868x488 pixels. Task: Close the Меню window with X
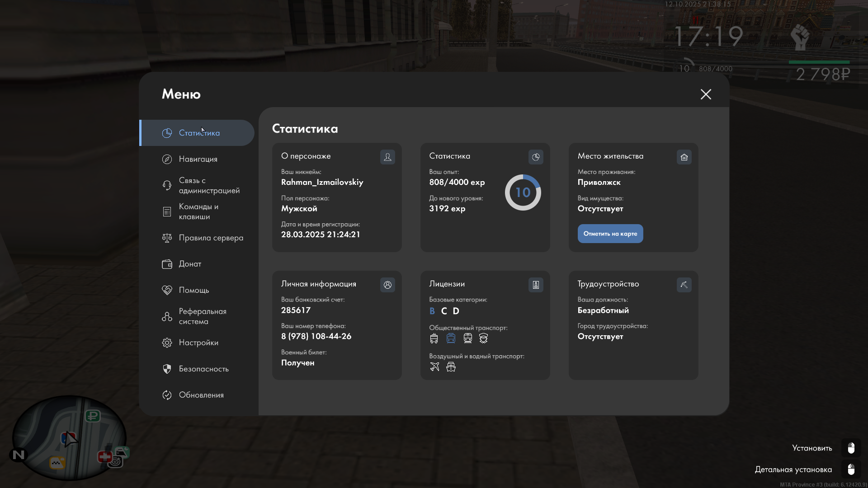706,94
